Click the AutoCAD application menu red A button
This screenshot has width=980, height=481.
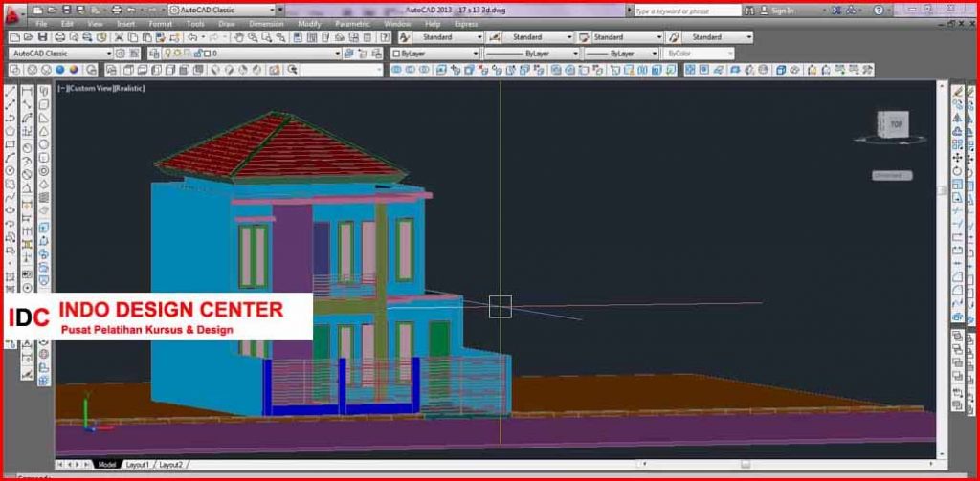pyautogui.click(x=11, y=15)
